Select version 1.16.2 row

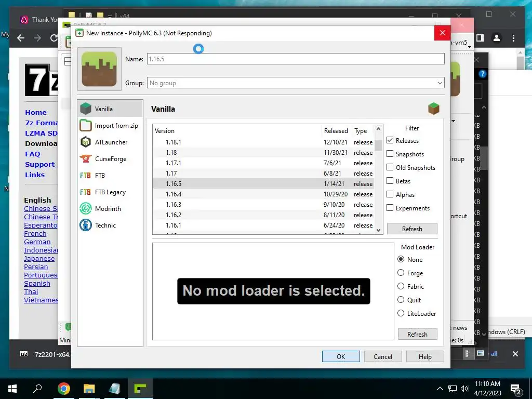click(263, 215)
